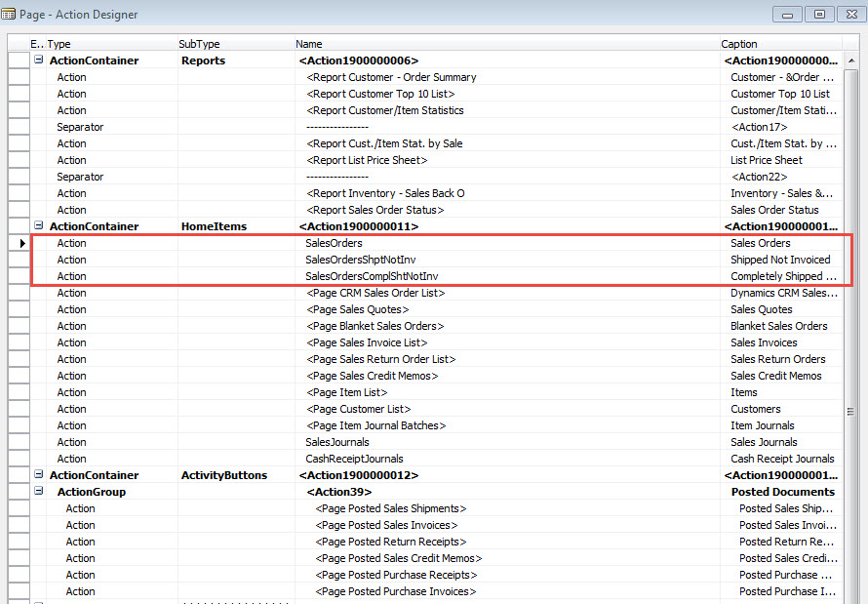Collapse the HomeItems ActionContainer node

tap(36, 226)
